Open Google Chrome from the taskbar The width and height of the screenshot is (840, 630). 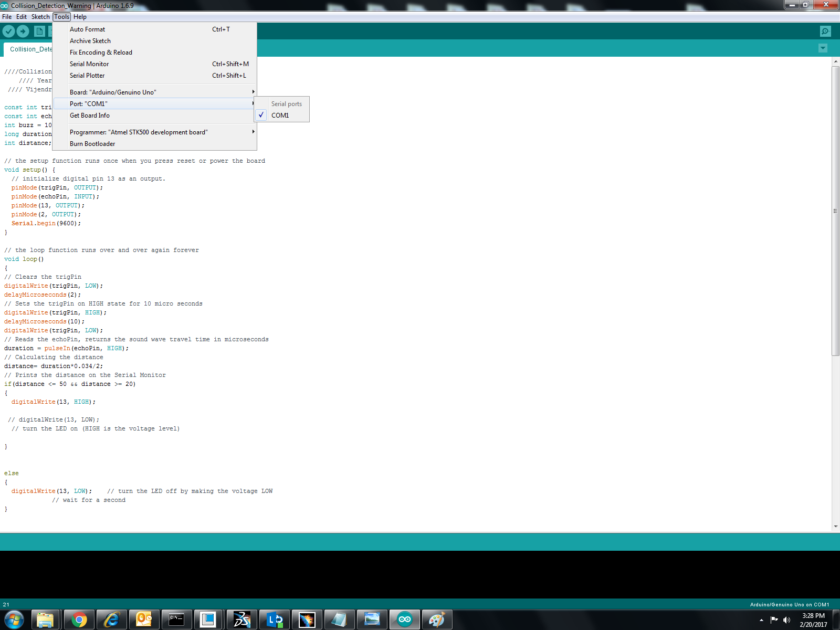(x=79, y=619)
